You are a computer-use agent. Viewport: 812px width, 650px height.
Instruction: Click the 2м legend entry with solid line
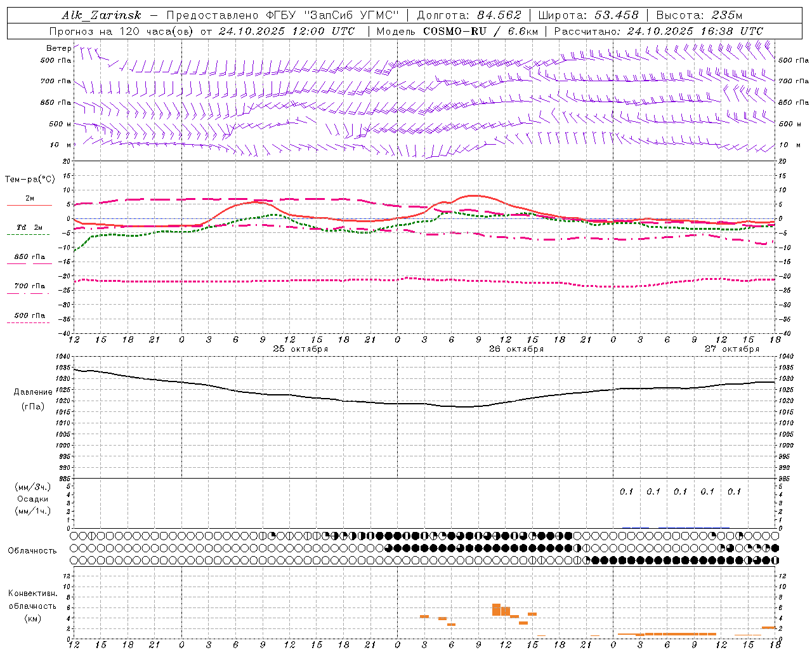(29, 201)
